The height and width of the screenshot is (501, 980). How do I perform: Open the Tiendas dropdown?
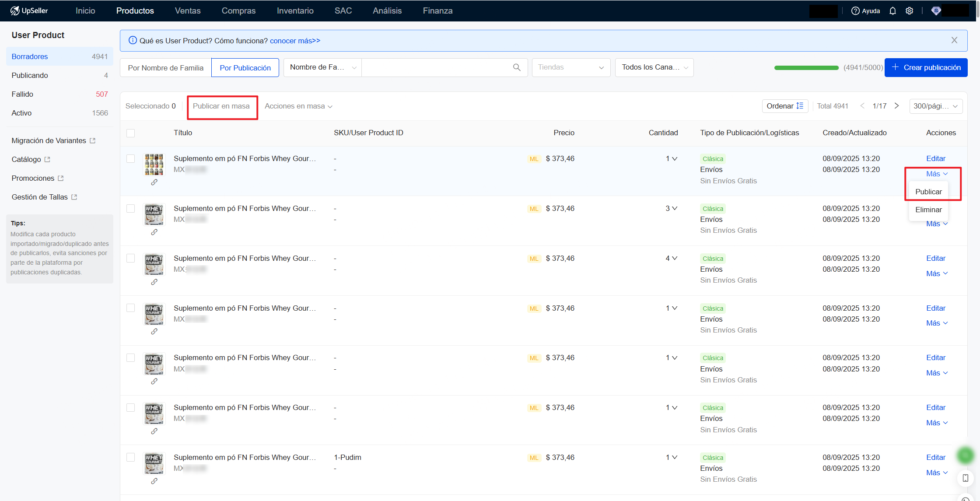click(x=571, y=67)
